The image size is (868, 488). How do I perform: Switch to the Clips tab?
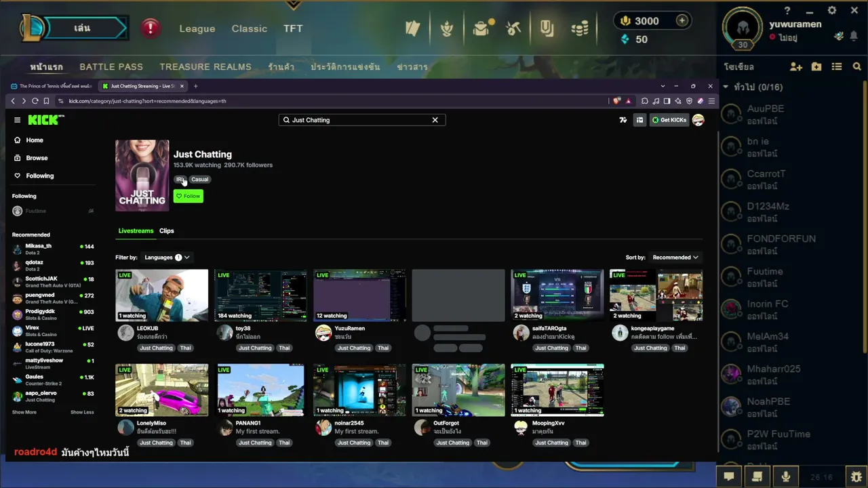167,231
